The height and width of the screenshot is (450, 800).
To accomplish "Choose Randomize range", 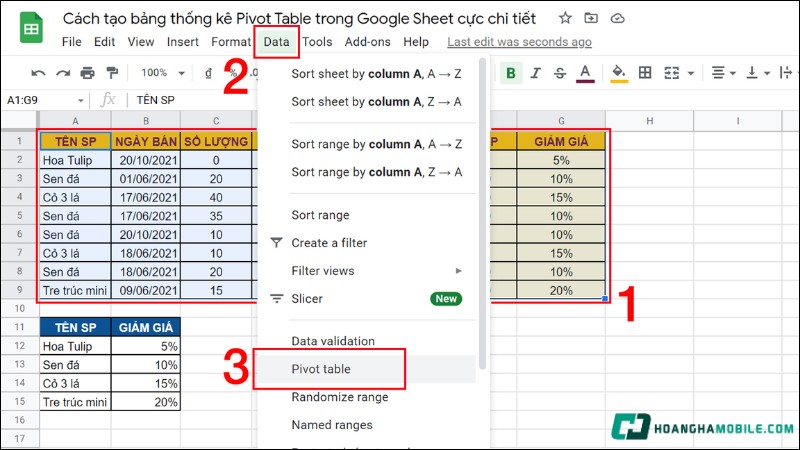I will click(367, 397).
